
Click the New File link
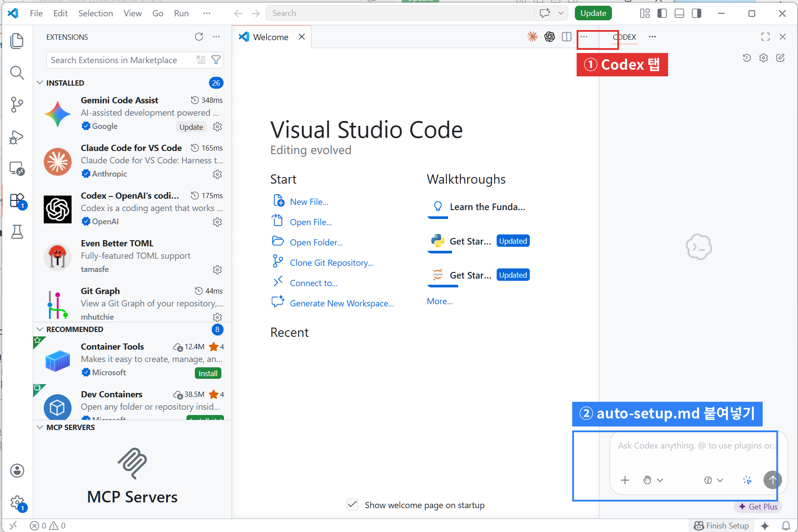[309, 202]
